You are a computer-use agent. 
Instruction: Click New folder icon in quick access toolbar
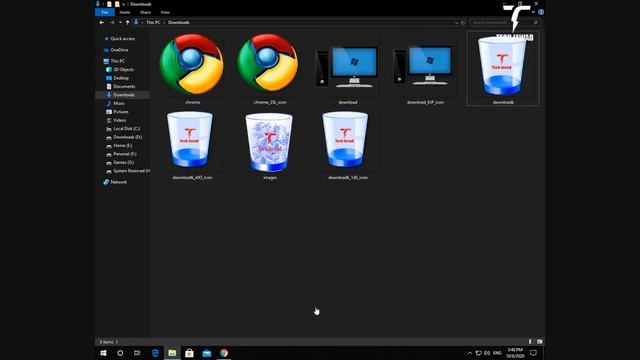pos(117,4)
